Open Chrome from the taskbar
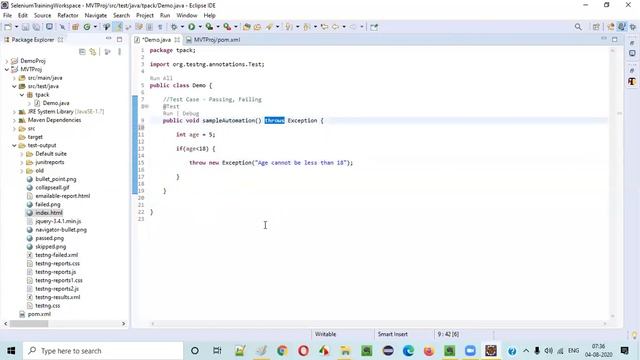640x360 pixels. click(x=282, y=351)
